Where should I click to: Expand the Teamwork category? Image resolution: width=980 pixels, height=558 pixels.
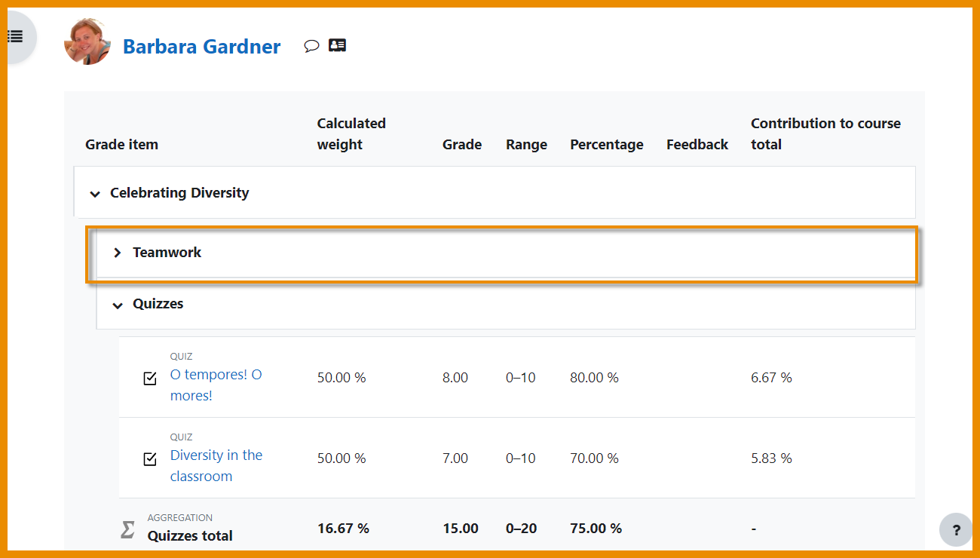(118, 253)
